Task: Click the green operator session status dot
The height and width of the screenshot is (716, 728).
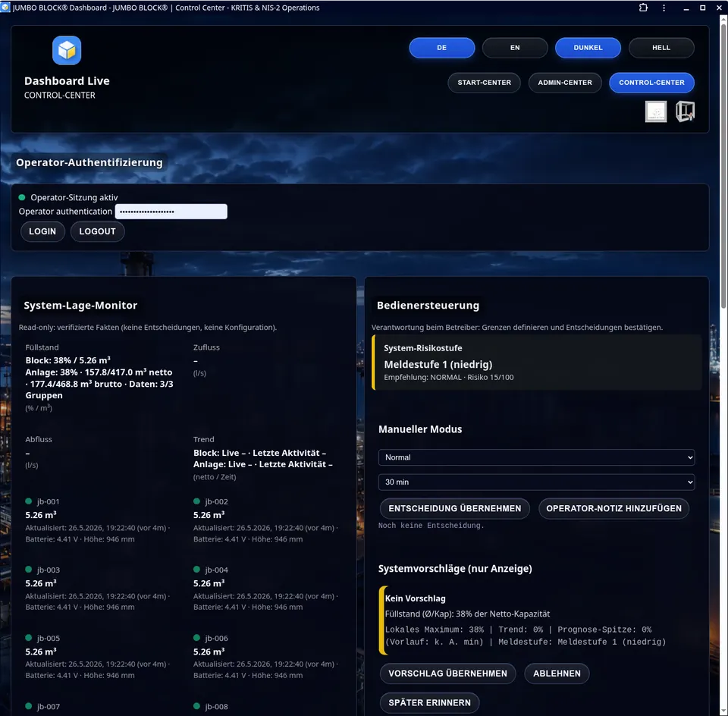Action: click(x=21, y=197)
